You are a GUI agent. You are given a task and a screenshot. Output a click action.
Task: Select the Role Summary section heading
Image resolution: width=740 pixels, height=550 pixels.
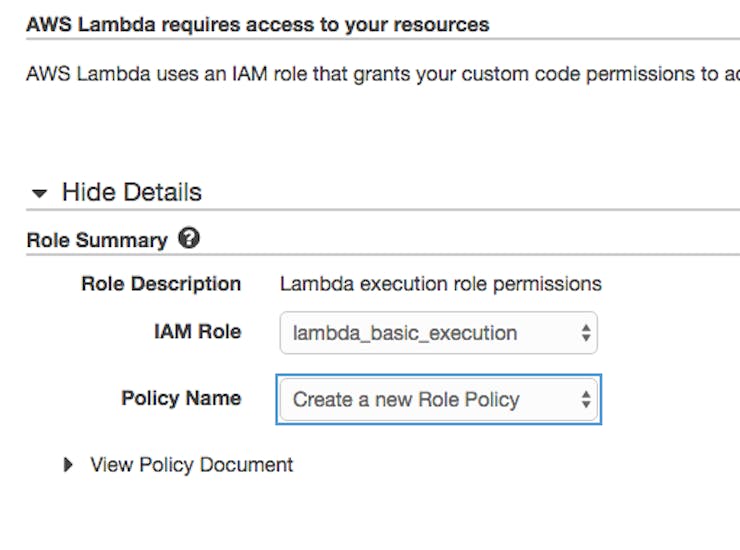(x=97, y=240)
